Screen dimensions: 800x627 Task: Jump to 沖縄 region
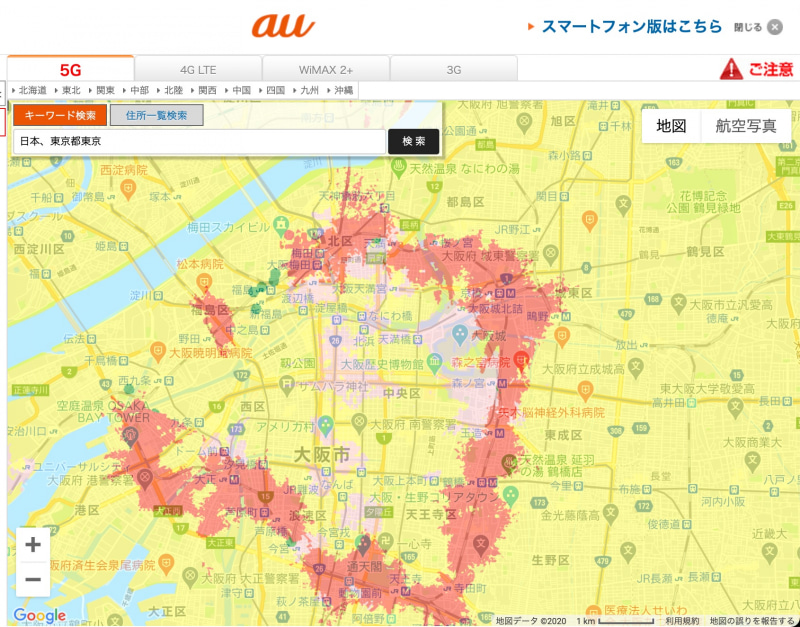(x=343, y=90)
